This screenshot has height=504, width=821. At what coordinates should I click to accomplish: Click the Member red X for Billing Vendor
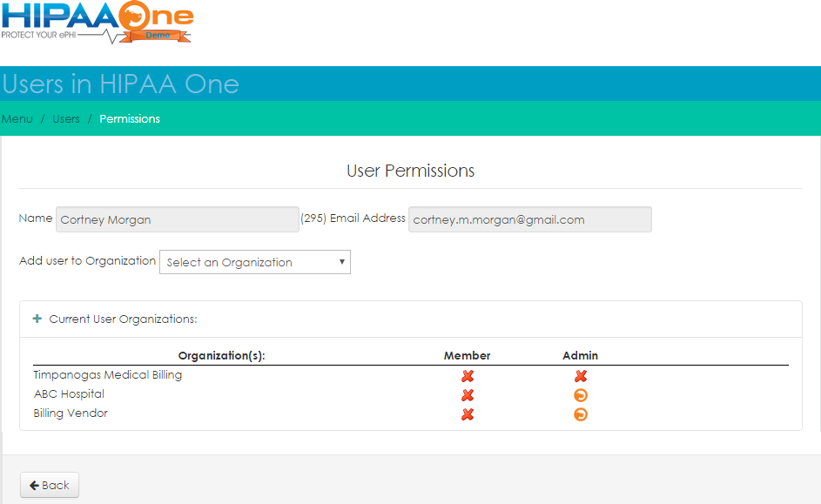click(x=468, y=414)
